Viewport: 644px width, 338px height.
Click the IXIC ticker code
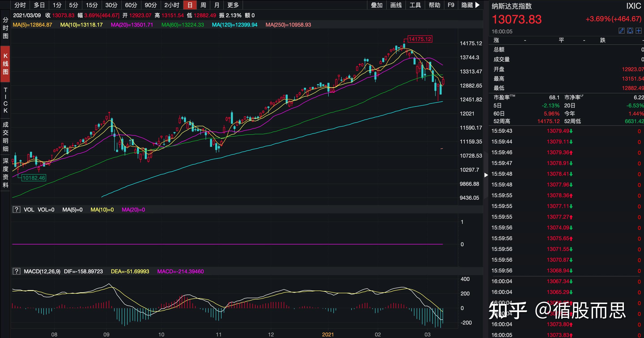[x=633, y=6]
